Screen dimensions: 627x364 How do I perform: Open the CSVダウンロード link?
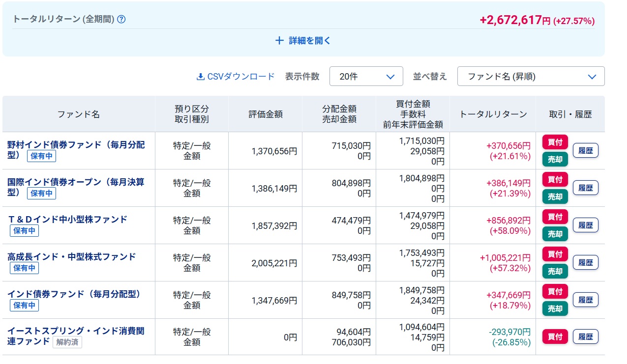[240, 77]
